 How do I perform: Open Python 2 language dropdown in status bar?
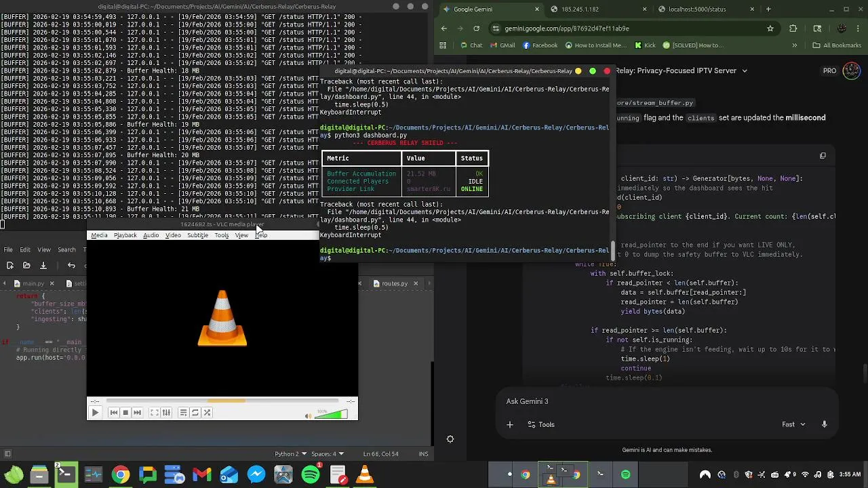pyautogui.click(x=290, y=453)
